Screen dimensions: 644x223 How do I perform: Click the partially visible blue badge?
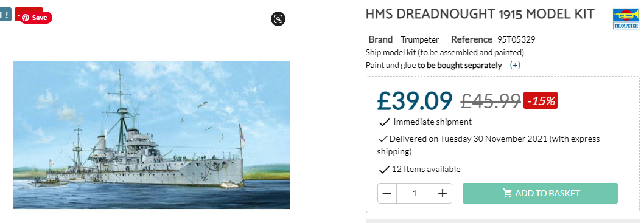coord(5,15)
